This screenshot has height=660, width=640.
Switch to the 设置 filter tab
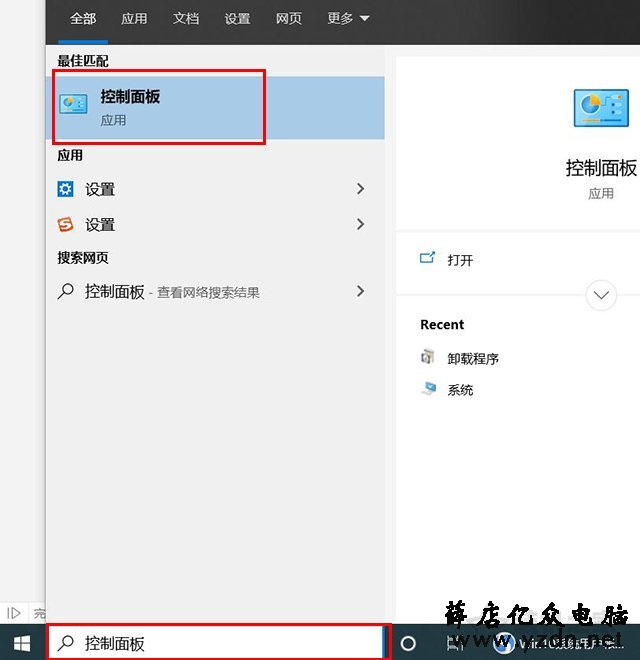(x=237, y=19)
